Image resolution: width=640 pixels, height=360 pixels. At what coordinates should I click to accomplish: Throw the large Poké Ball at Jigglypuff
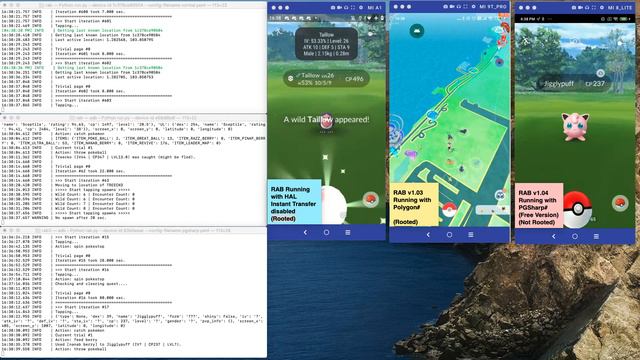[x=578, y=208]
